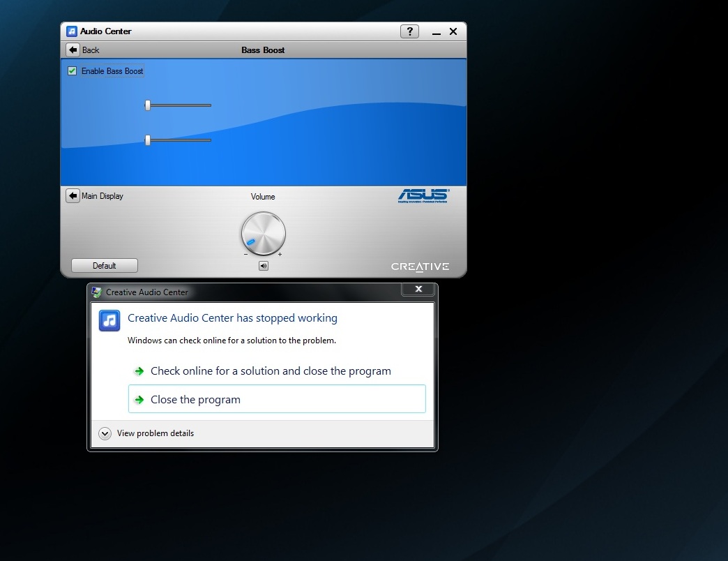Click the Audio Center title bar music icon
Image resolution: width=728 pixels, height=561 pixels.
[72, 31]
